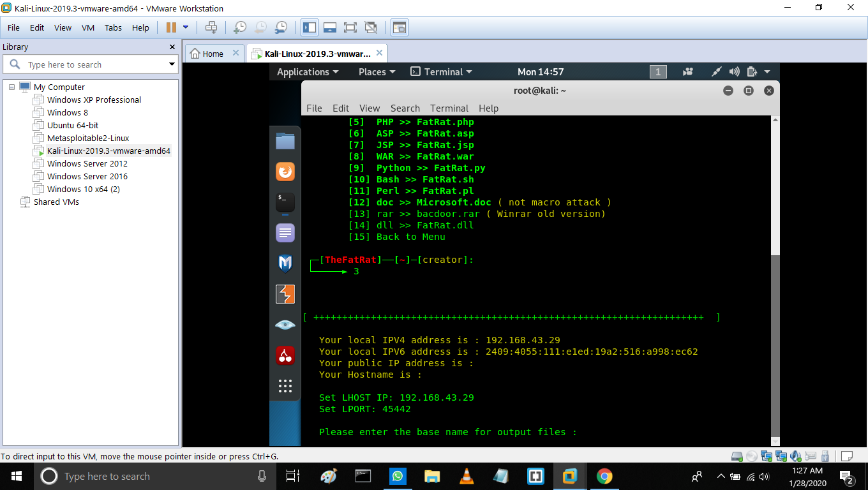Image resolution: width=868 pixels, height=490 pixels.
Task: Enter VMware full screen mode
Action: [350, 27]
